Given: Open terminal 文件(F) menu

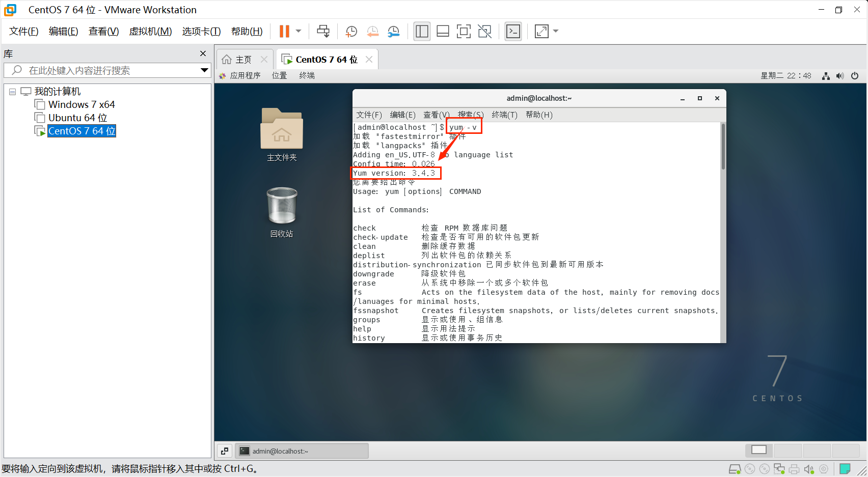Looking at the screenshot, I should pyautogui.click(x=369, y=115).
